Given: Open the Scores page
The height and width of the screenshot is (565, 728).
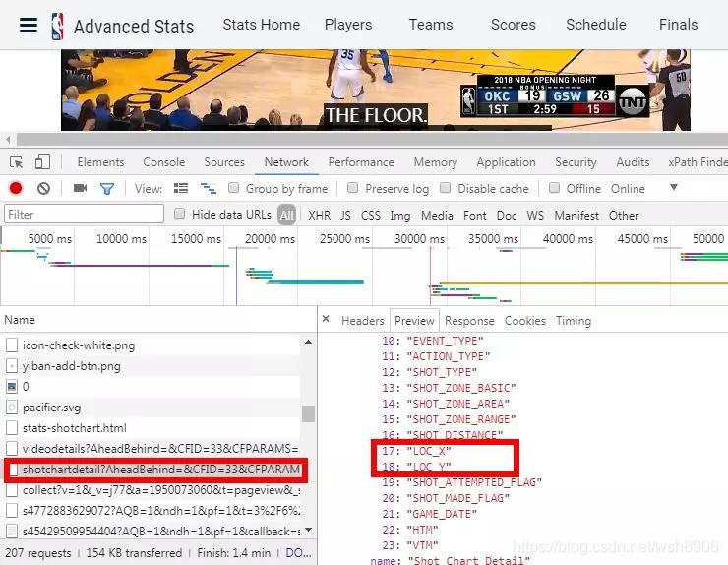Looking at the screenshot, I should [x=514, y=25].
